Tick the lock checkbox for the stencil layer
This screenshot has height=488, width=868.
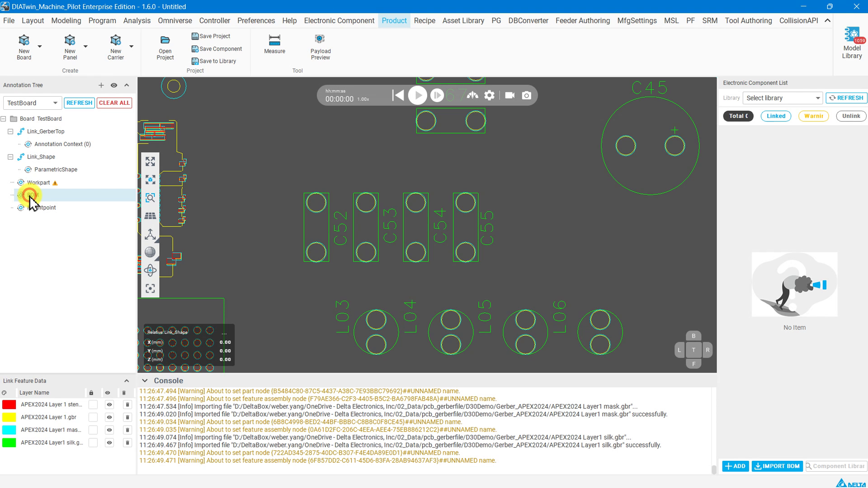[x=93, y=404]
